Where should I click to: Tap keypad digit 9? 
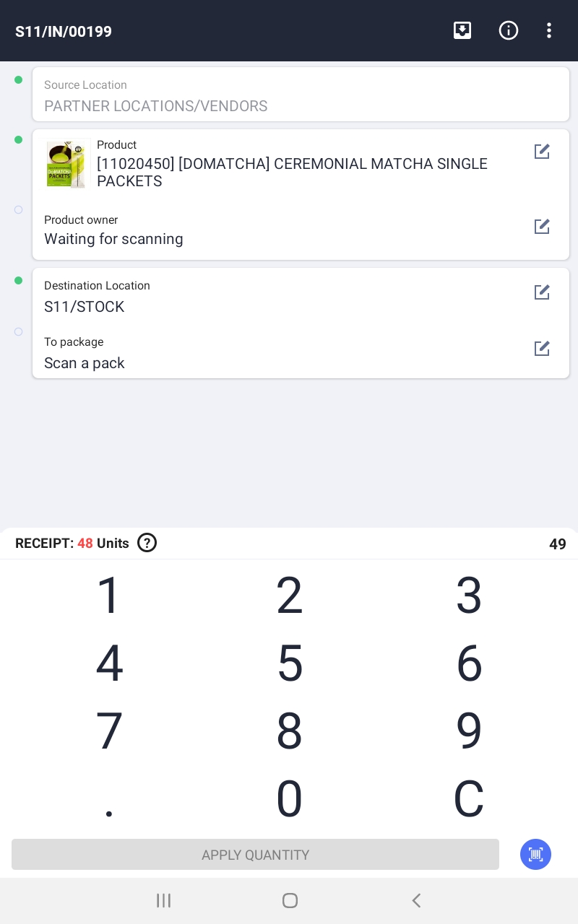tap(469, 731)
